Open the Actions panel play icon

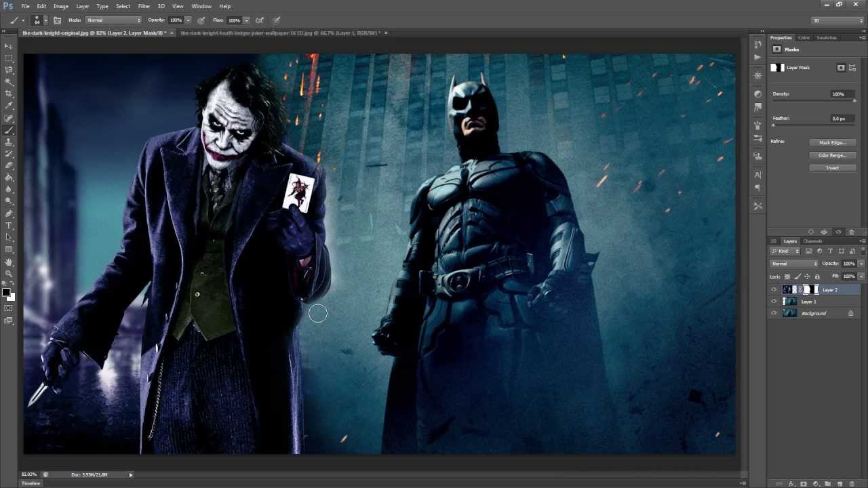757,57
